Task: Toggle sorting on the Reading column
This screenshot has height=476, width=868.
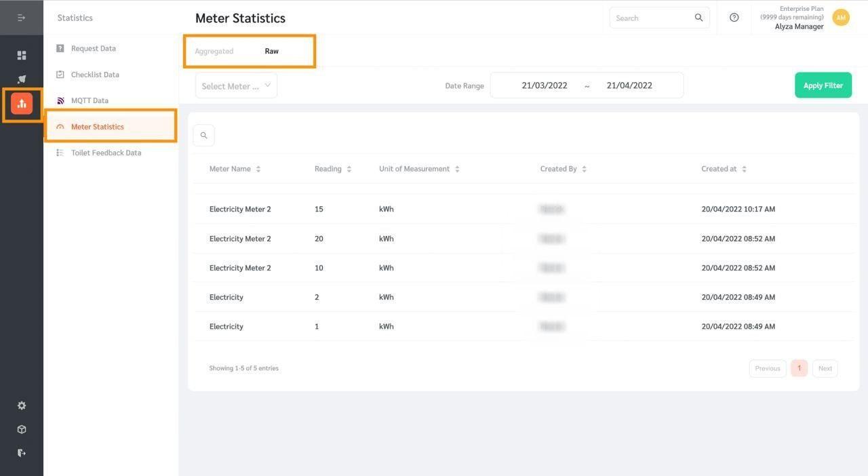Action: pos(349,168)
